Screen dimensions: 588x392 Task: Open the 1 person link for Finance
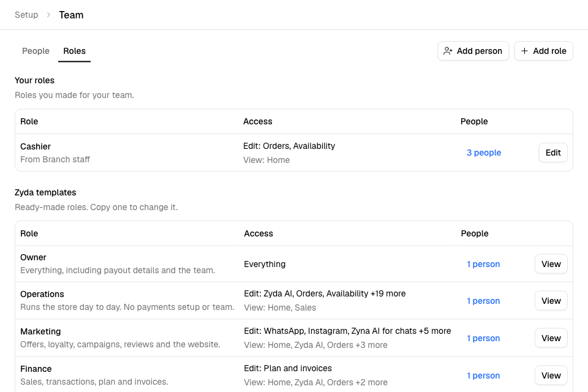[483, 375]
